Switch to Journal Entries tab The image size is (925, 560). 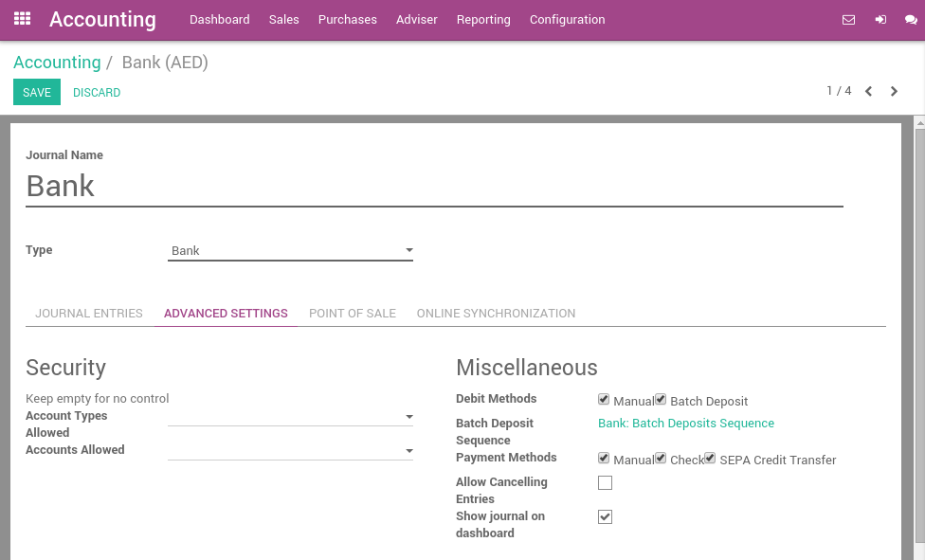[x=89, y=314]
